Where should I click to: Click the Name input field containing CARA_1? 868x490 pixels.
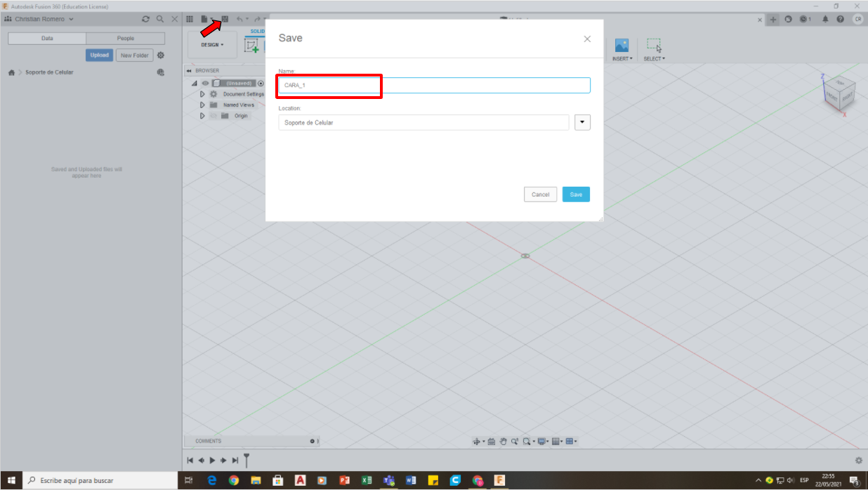pyautogui.click(x=434, y=85)
